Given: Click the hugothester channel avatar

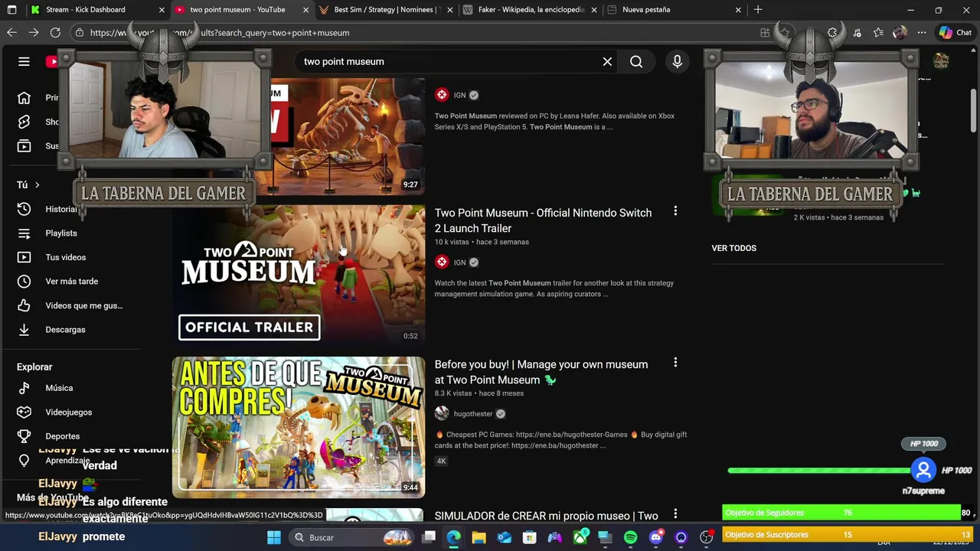Looking at the screenshot, I should tap(442, 413).
